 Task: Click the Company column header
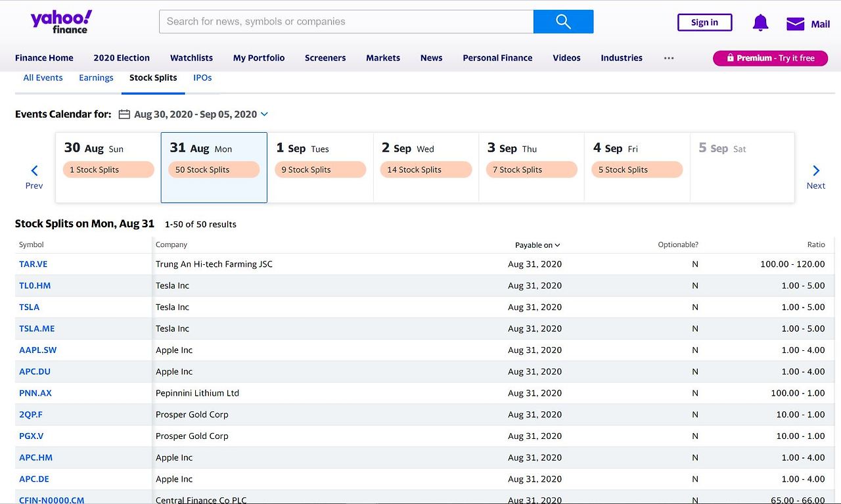171,245
